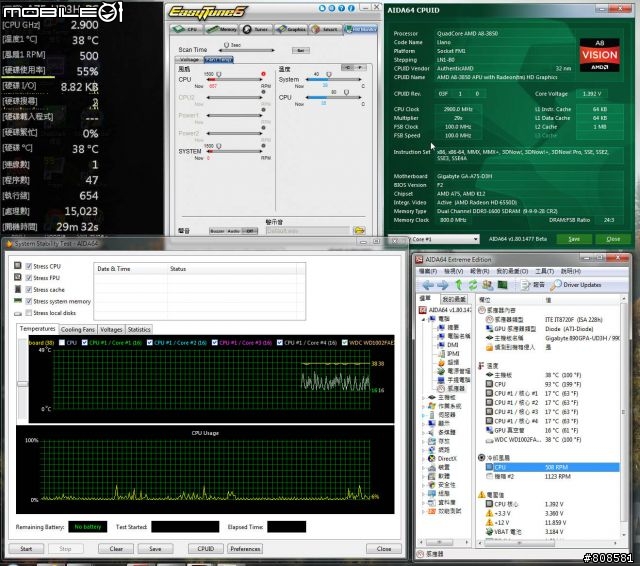
Task: Select DMI in AIDA64 tree
Action: click(x=449, y=345)
